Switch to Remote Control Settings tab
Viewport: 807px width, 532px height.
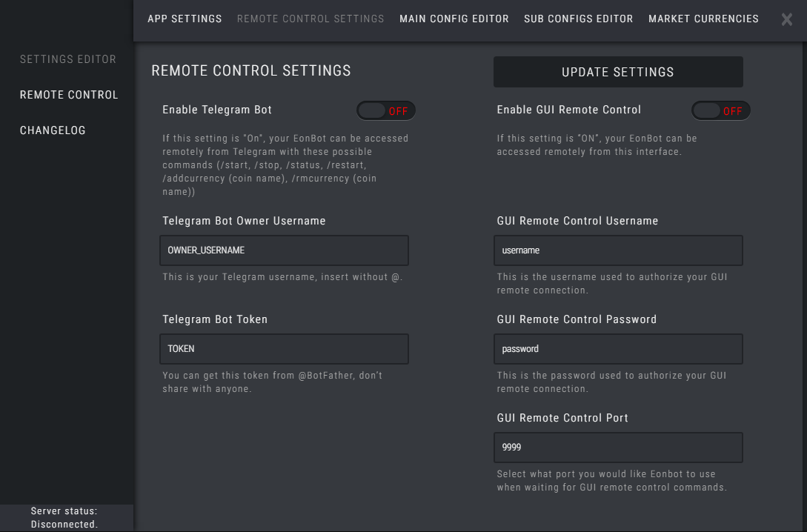coord(310,19)
